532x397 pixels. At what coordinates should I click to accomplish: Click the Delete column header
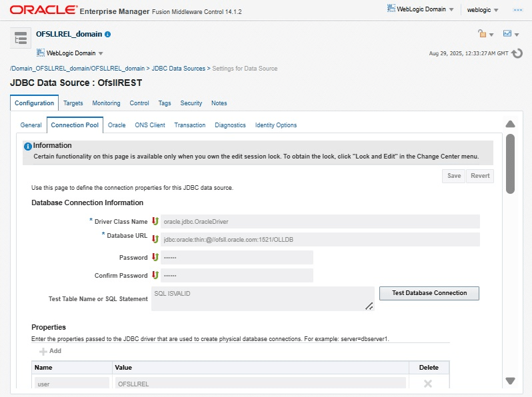click(429, 368)
